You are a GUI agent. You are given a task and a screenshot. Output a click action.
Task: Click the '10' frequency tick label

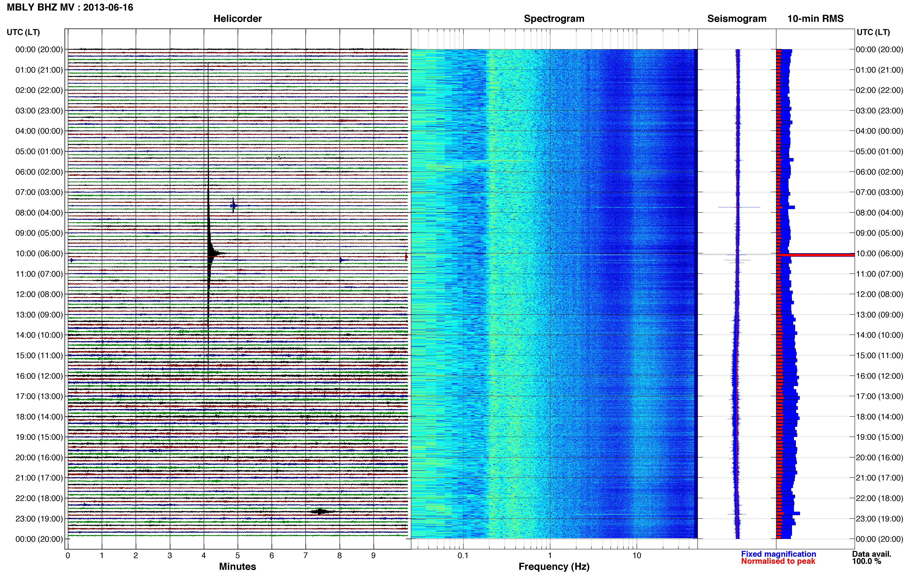point(636,555)
